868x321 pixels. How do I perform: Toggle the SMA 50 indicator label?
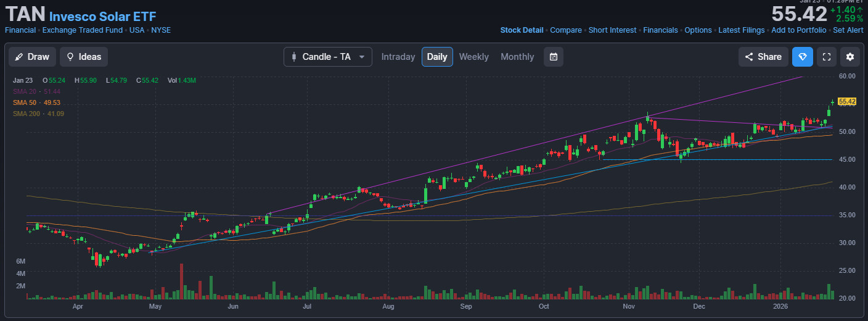[36, 102]
